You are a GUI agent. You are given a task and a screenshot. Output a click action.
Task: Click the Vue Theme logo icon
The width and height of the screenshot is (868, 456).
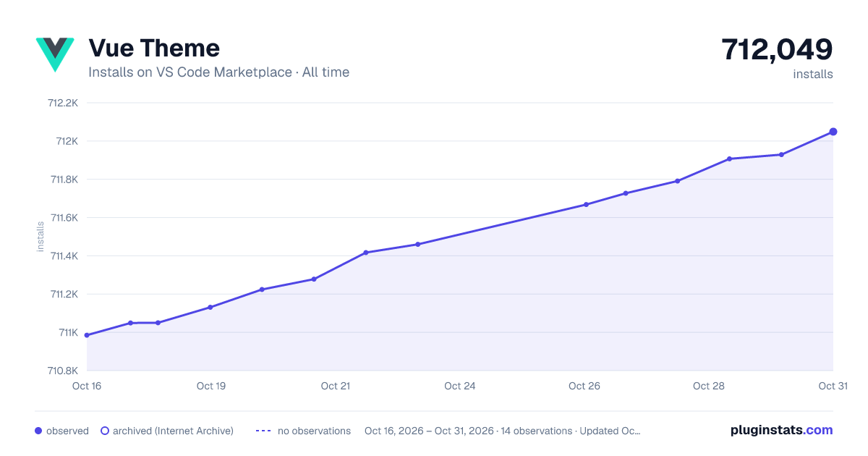coord(55,54)
